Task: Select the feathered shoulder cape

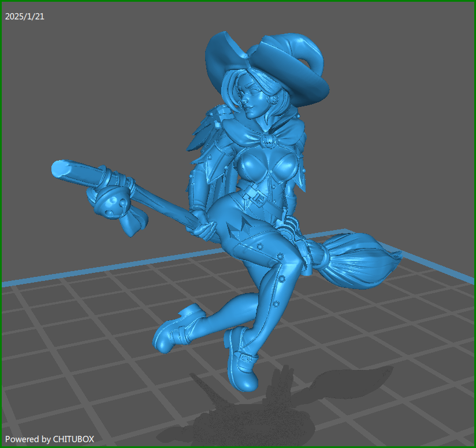Action: [202, 139]
